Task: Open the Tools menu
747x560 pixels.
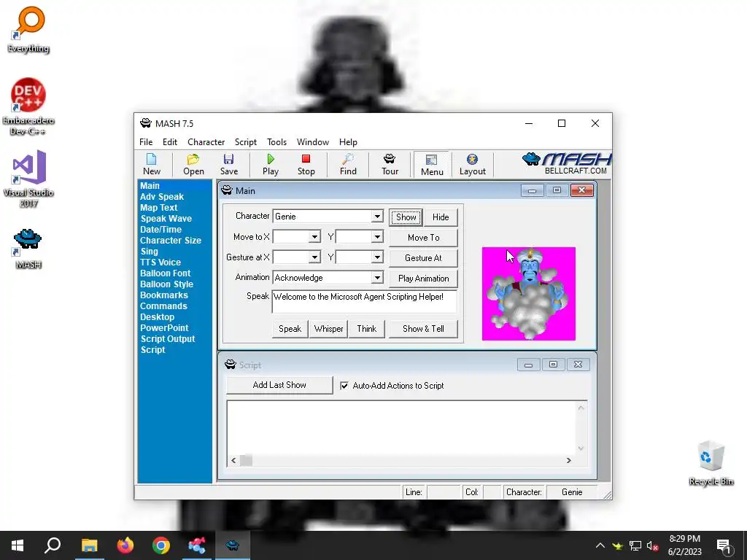Action: tap(276, 142)
